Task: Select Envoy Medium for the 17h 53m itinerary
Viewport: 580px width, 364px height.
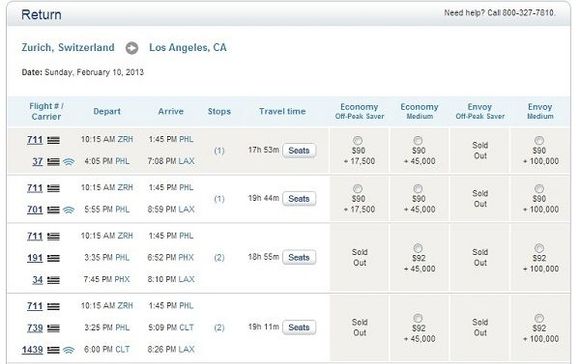Action: point(539,141)
